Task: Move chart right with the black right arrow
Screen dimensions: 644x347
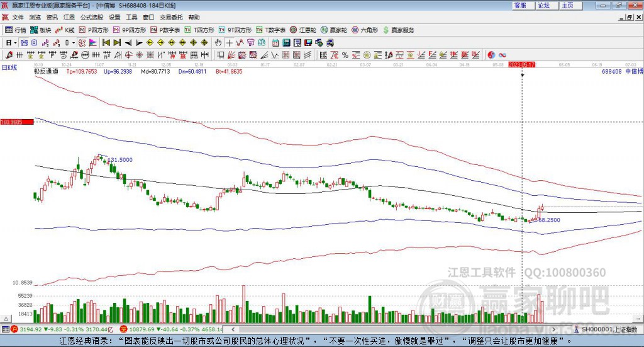Action: (139, 42)
